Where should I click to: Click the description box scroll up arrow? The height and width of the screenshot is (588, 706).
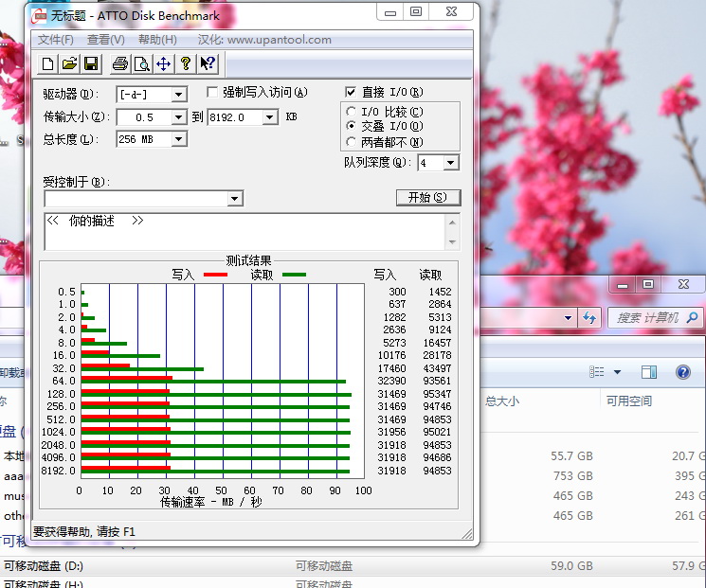pyautogui.click(x=453, y=223)
